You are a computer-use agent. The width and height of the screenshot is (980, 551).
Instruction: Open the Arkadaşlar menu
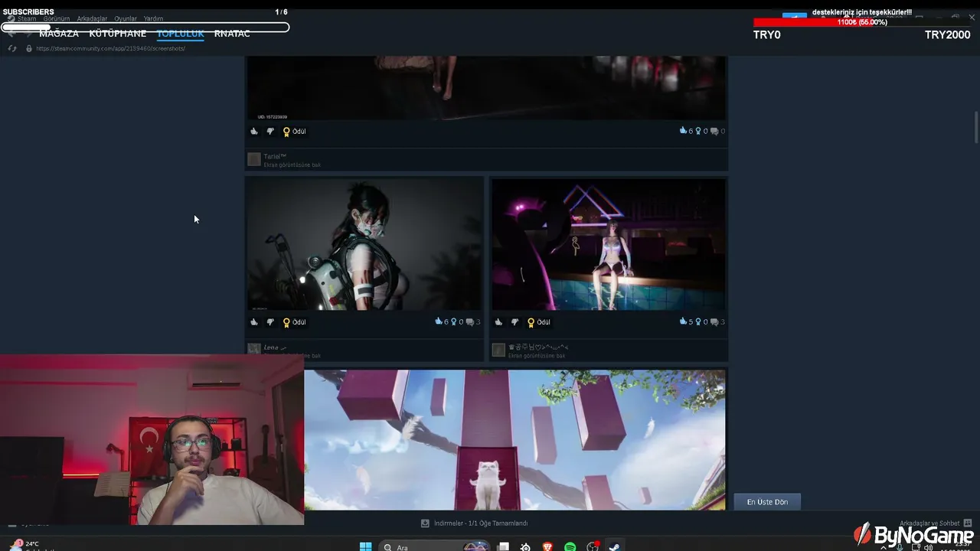[92, 18]
